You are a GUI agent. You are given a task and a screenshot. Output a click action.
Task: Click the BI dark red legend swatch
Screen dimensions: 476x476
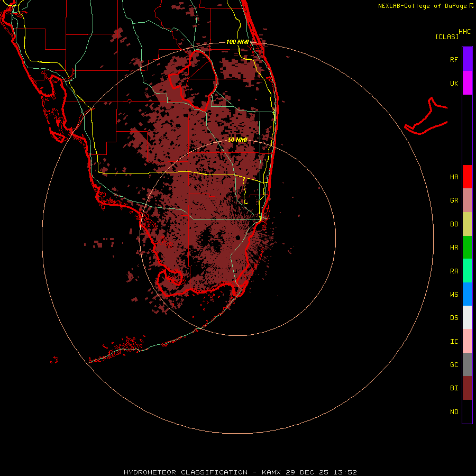tap(467, 388)
